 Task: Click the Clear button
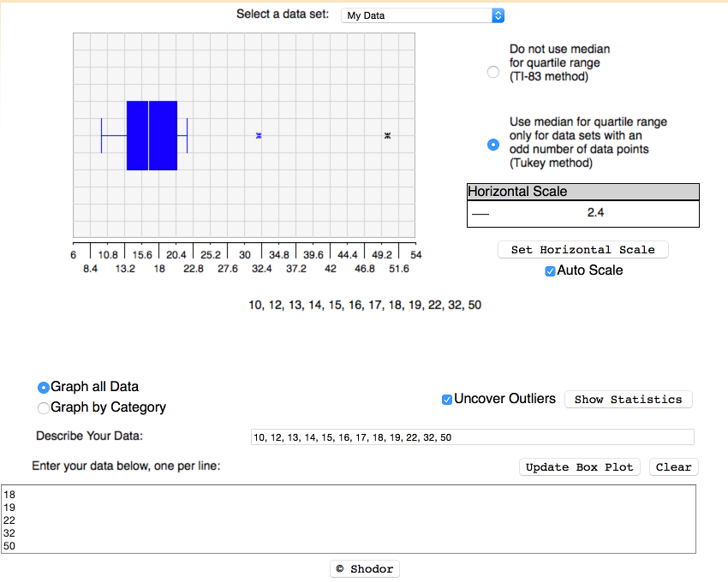point(674,467)
